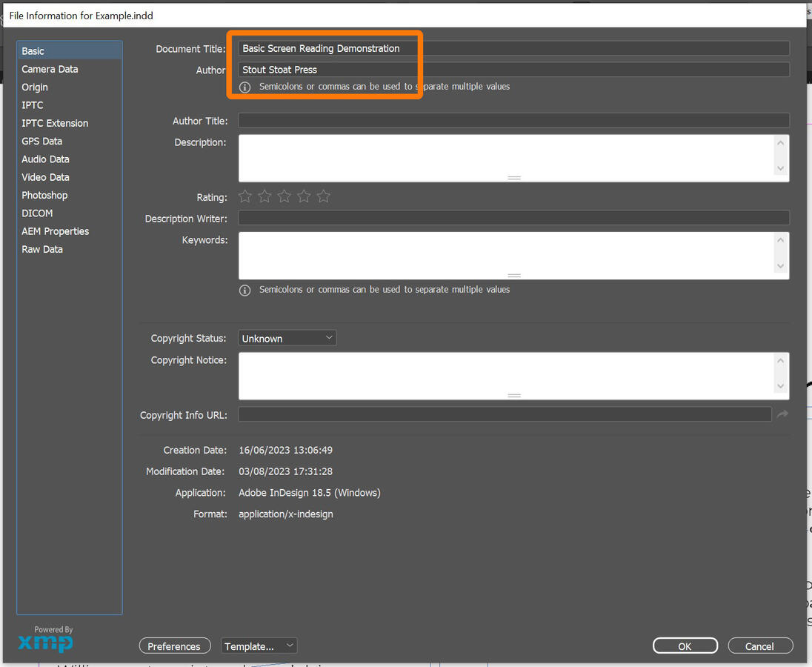The height and width of the screenshot is (667, 812).
Task: Select the fifth Rating star
Action: tap(322, 196)
